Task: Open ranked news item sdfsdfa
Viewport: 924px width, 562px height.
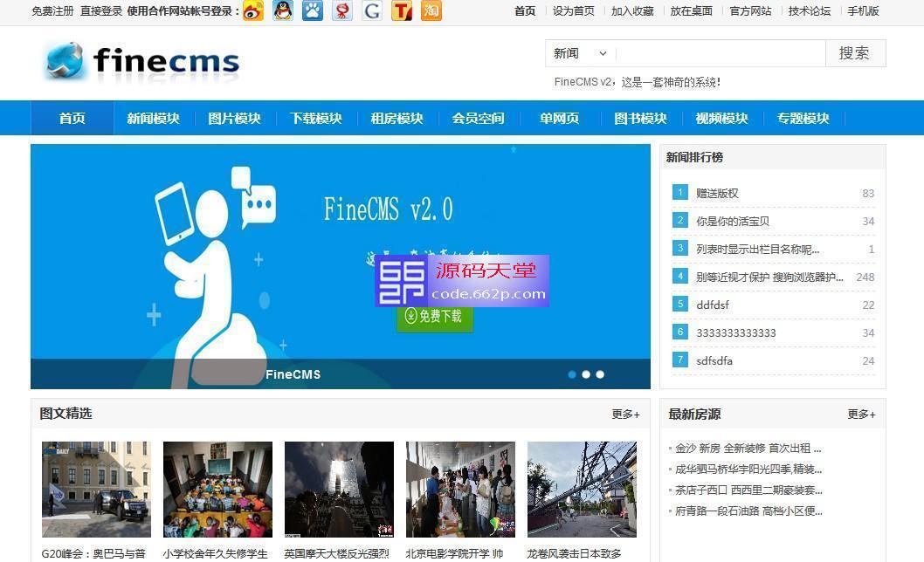Action: pyautogui.click(x=714, y=360)
